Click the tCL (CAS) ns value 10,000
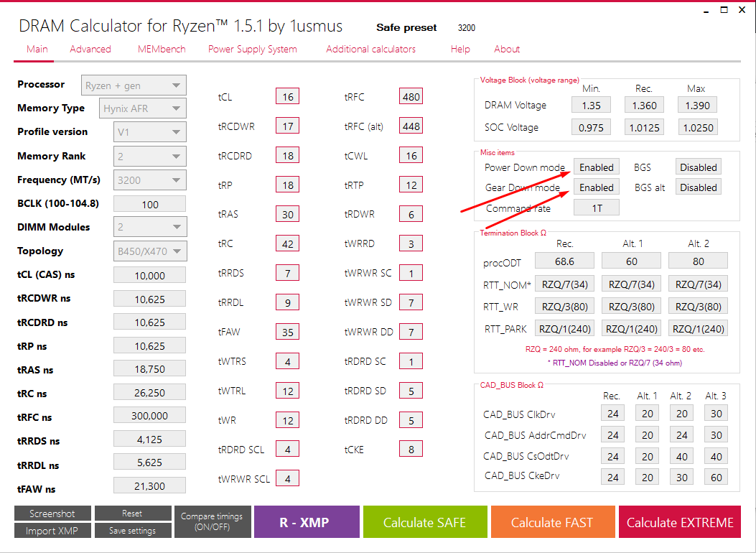The image size is (756, 553). click(x=149, y=275)
